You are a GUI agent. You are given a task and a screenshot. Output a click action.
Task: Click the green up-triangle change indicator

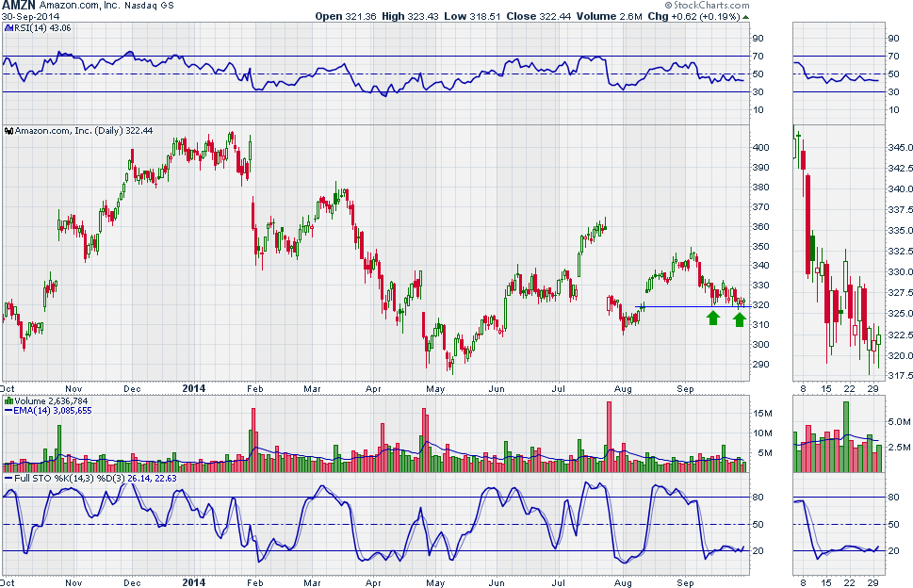pyautogui.click(x=746, y=17)
